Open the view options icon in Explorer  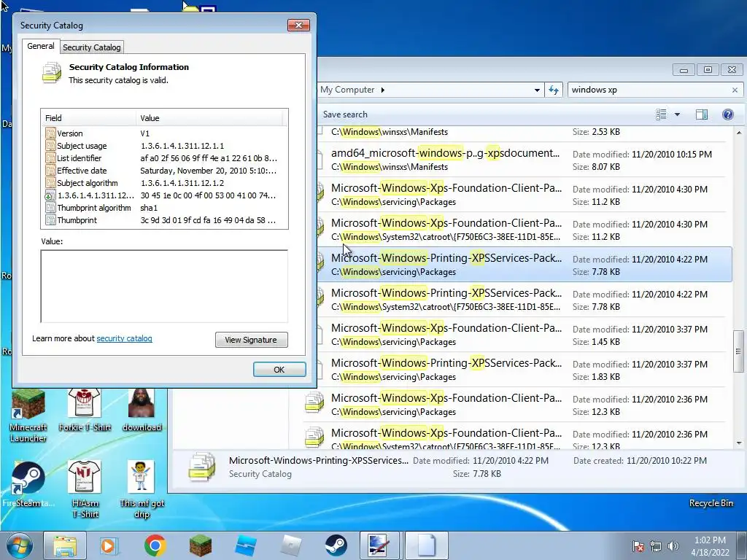(661, 114)
